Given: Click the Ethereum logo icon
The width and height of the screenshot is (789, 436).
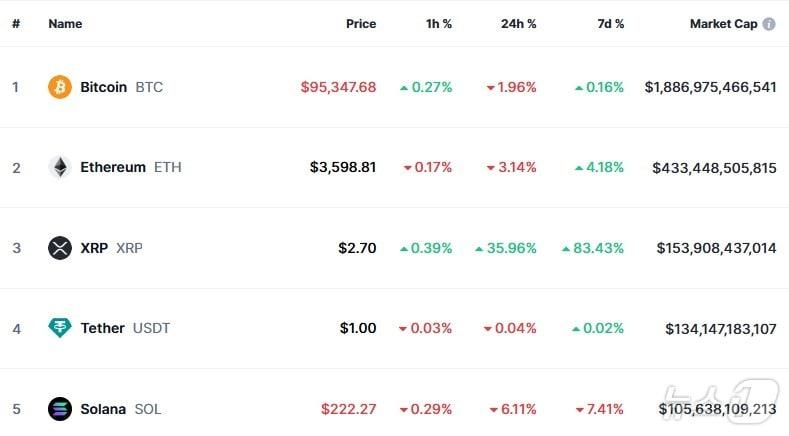Looking at the screenshot, I should [x=60, y=167].
